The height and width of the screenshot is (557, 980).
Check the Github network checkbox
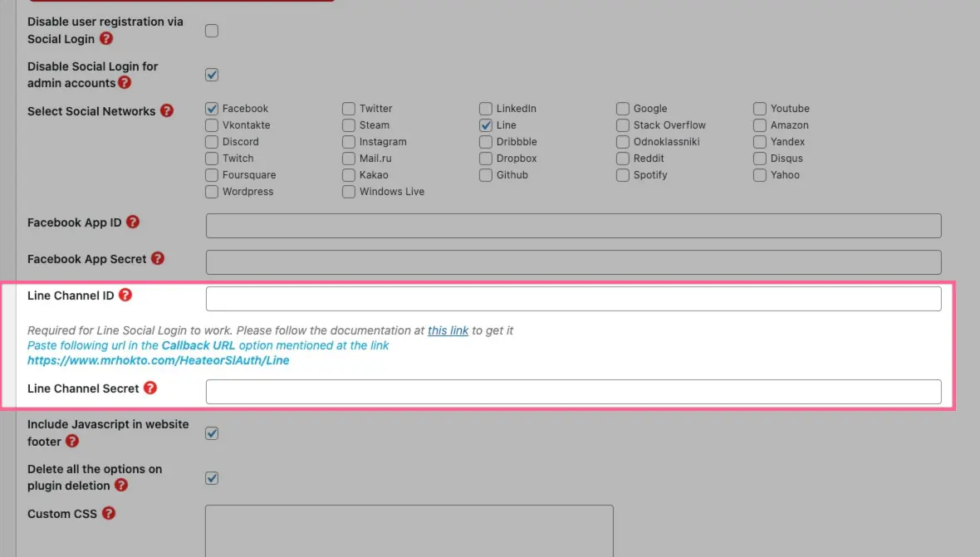pos(486,175)
